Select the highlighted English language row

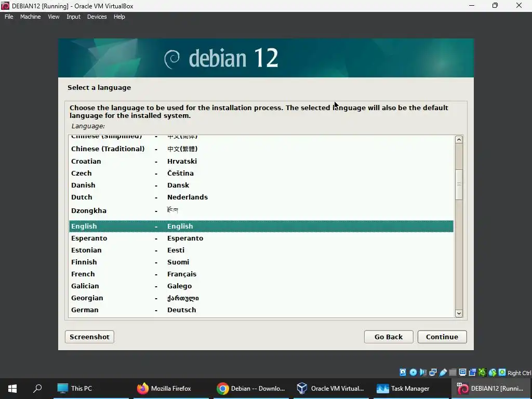[x=261, y=227]
